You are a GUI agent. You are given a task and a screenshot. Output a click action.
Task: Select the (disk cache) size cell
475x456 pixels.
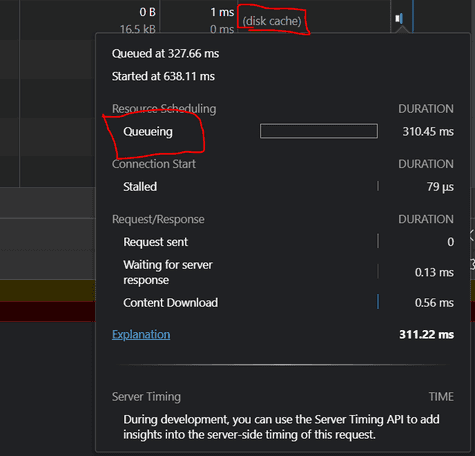(x=272, y=21)
